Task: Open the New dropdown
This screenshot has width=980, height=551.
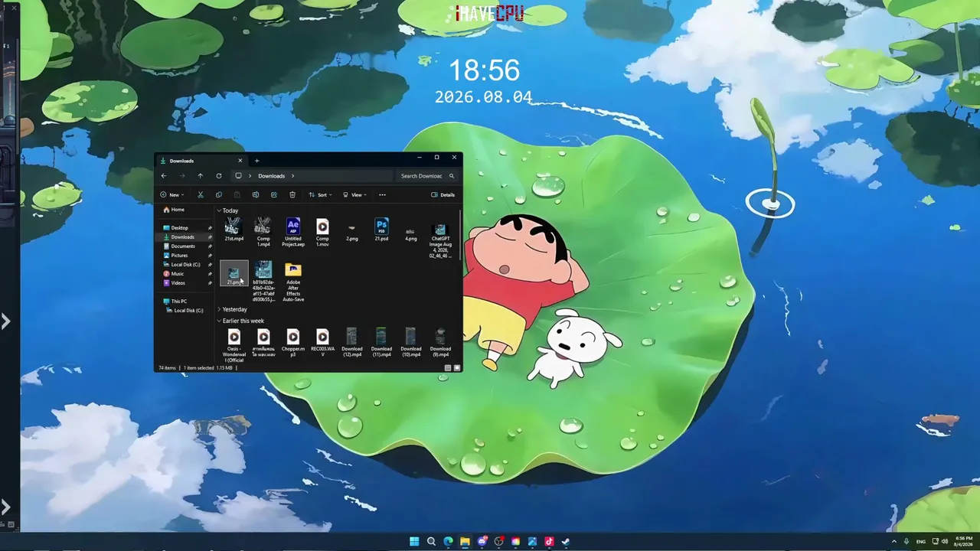Action: 172,195
